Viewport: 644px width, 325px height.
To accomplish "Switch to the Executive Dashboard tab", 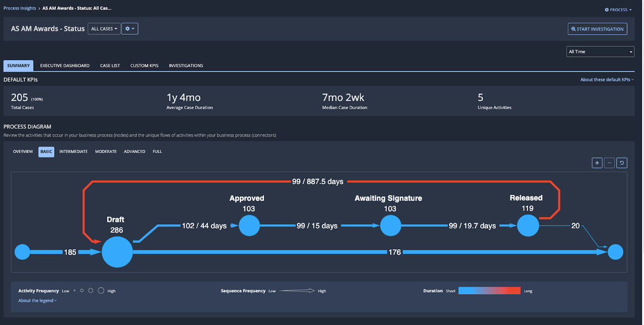I will [x=65, y=66].
